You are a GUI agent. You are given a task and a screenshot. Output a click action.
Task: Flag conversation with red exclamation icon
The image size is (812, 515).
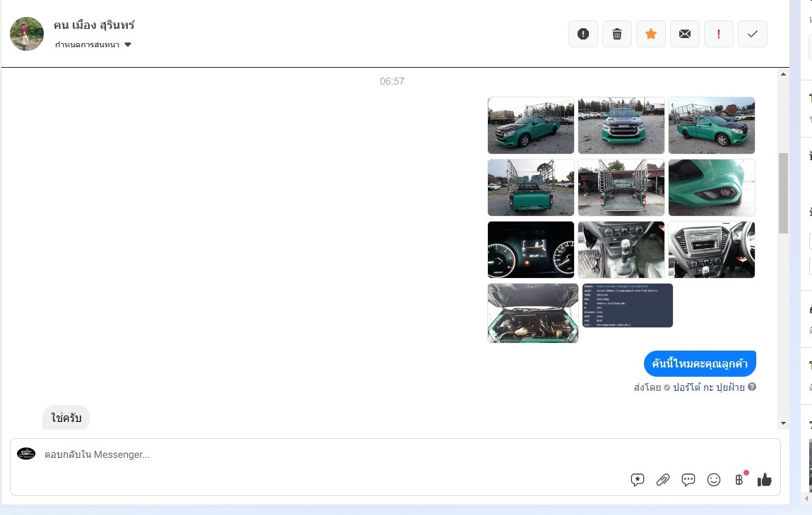coord(719,34)
